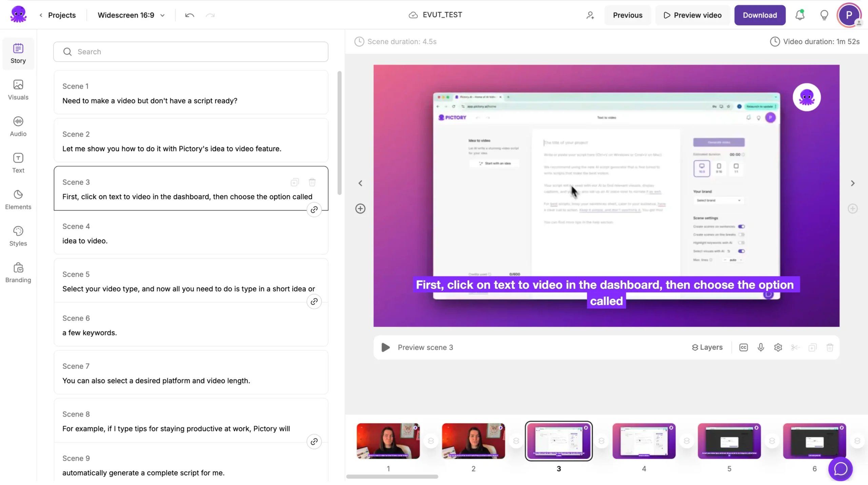Open the Elements panel
Image resolution: width=868 pixels, height=485 pixels.
tap(18, 199)
